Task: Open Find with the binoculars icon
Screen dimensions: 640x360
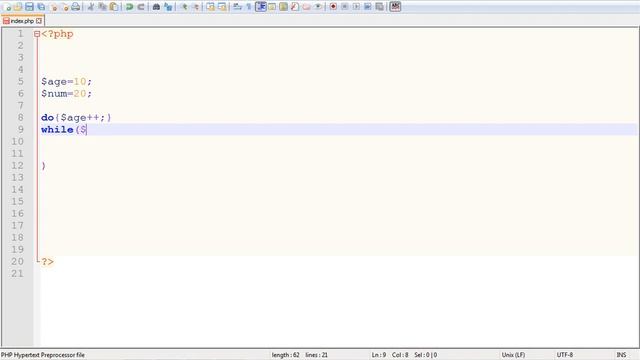Action: [x=156, y=7]
